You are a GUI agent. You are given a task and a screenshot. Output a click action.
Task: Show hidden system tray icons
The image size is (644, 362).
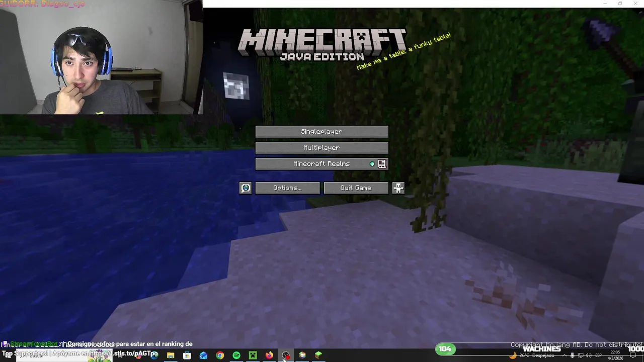click(x=564, y=355)
